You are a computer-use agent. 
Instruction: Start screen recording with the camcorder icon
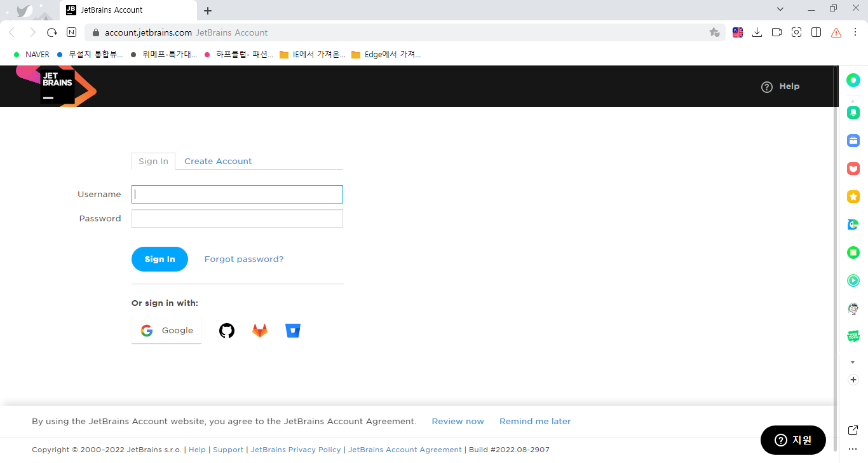pyautogui.click(x=776, y=32)
